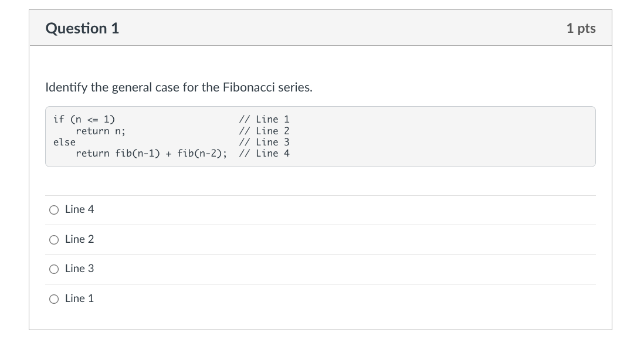This screenshot has height=346, width=644.
Task: Click the 'if (n <= 1)' code statement
Action: tap(84, 120)
